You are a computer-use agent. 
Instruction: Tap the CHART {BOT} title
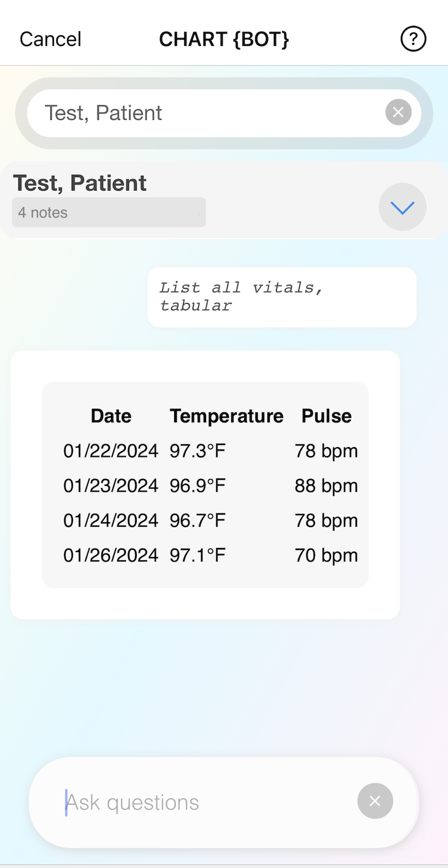click(x=224, y=39)
